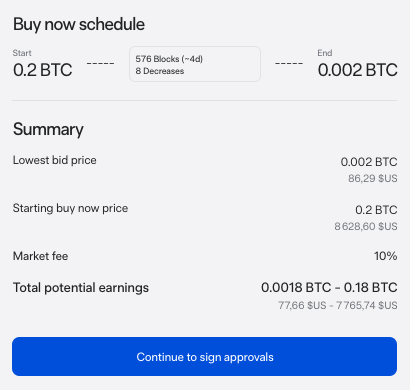Click the dashed line before End price

click(x=289, y=63)
